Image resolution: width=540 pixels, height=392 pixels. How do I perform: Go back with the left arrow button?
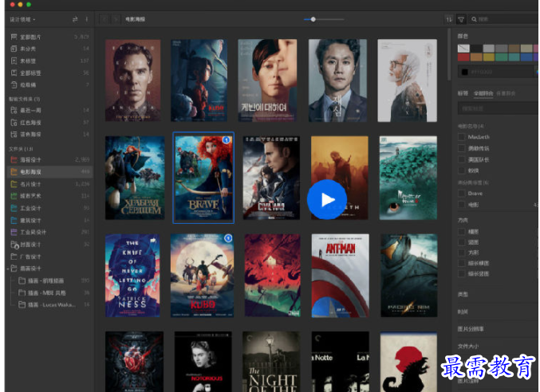(104, 19)
